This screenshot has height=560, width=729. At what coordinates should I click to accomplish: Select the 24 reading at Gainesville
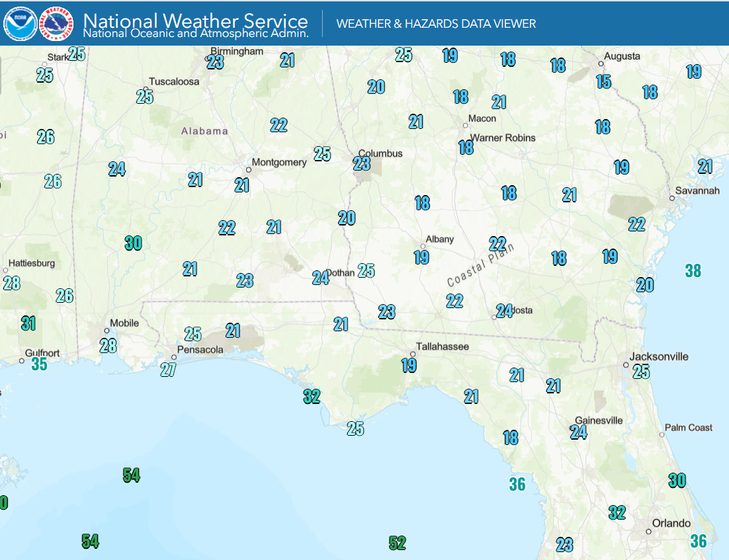click(x=579, y=432)
